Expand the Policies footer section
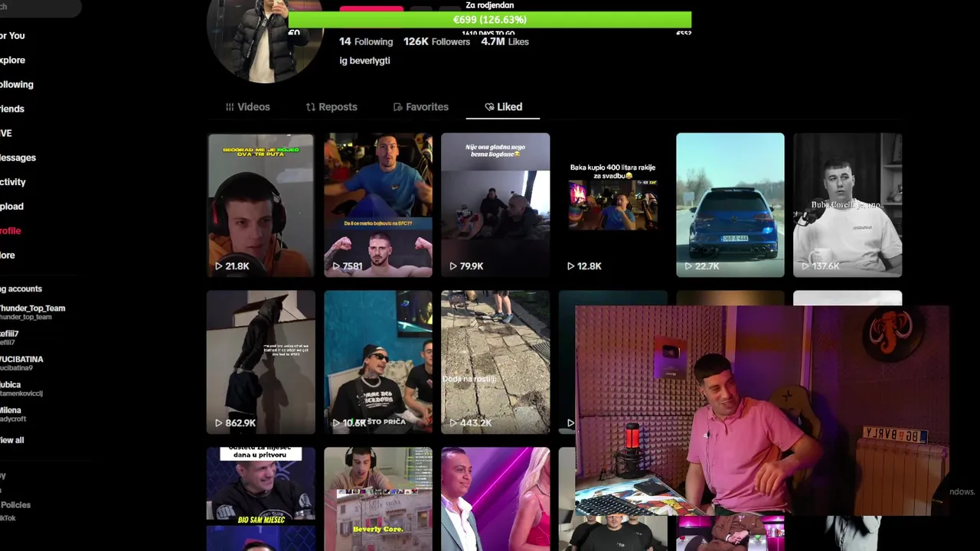The width and height of the screenshot is (980, 551). coord(15,505)
